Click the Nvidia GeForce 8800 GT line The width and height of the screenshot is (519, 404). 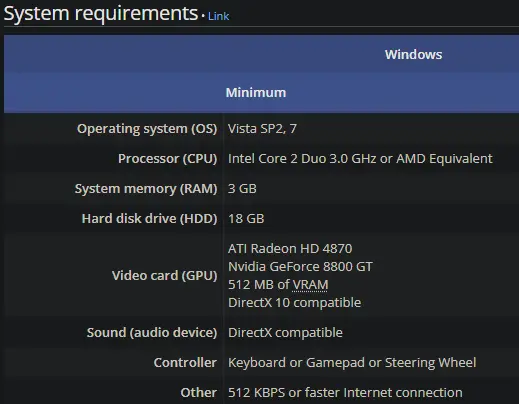point(300,267)
